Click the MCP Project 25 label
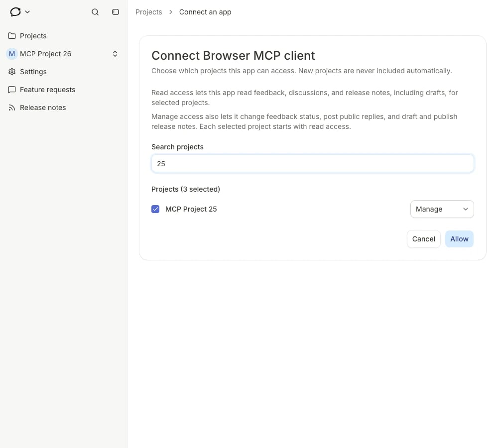The width and height of the screenshot is (498, 448). pyautogui.click(x=191, y=209)
